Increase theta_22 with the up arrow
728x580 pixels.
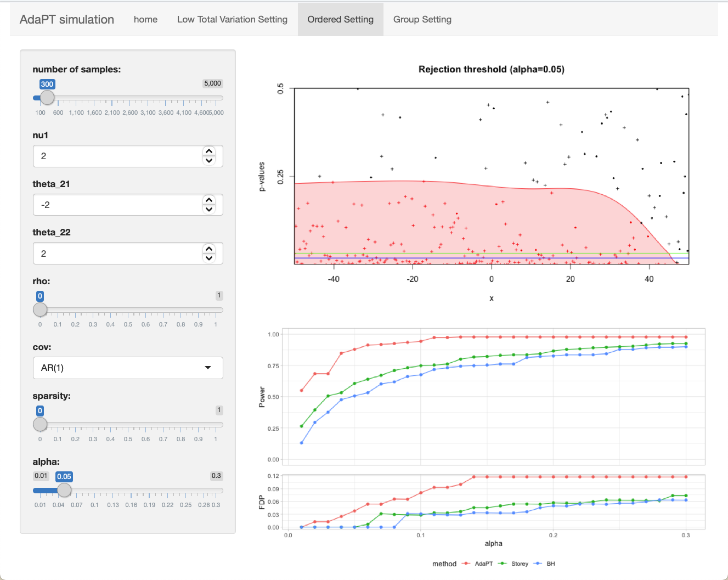pos(209,249)
